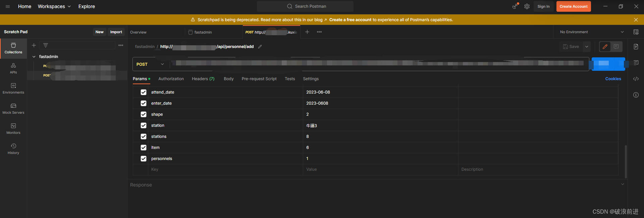Expand the Response panel chevron

tap(623, 184)
